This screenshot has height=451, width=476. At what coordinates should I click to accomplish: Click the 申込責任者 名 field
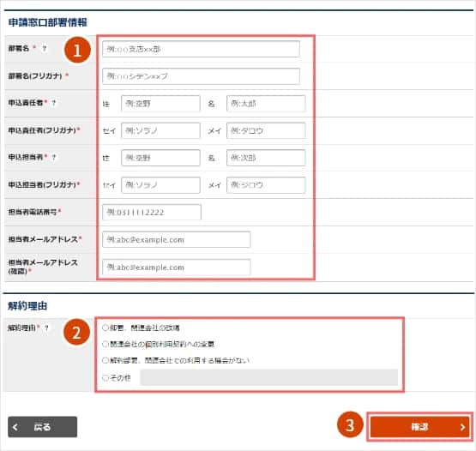(x=266, y=104)
